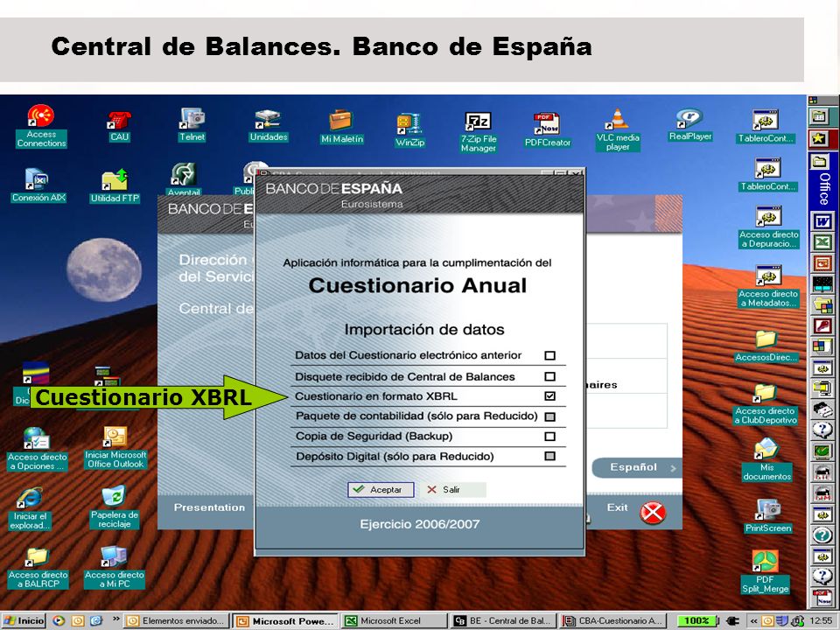The height and width of the screenshot is (630, 840).
Task: Click the Word icon in the Office bar
Action: tap(822, 221)
